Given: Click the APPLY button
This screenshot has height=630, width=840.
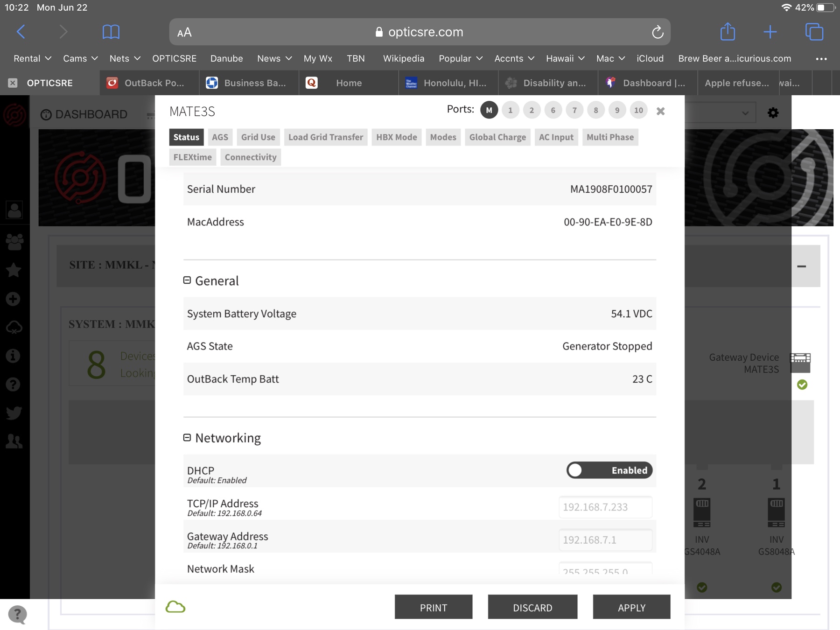Looking at the screenshot, I should point(631,607).
